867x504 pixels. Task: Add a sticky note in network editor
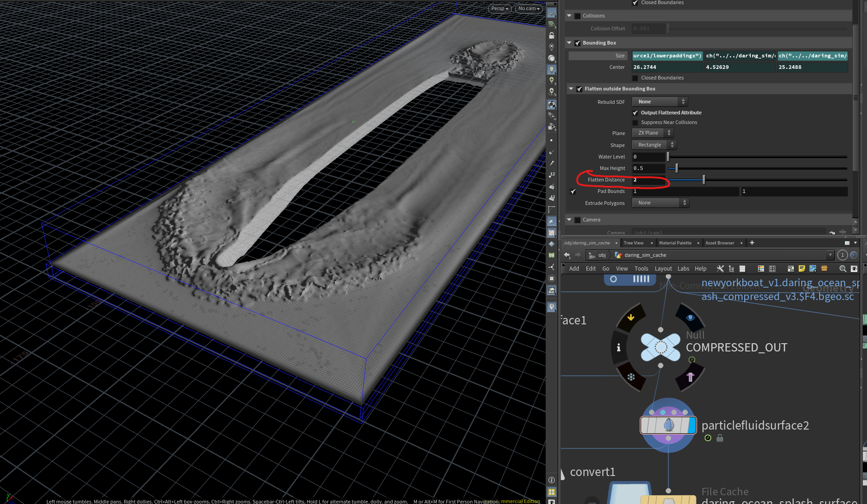(x=802, y=269)
